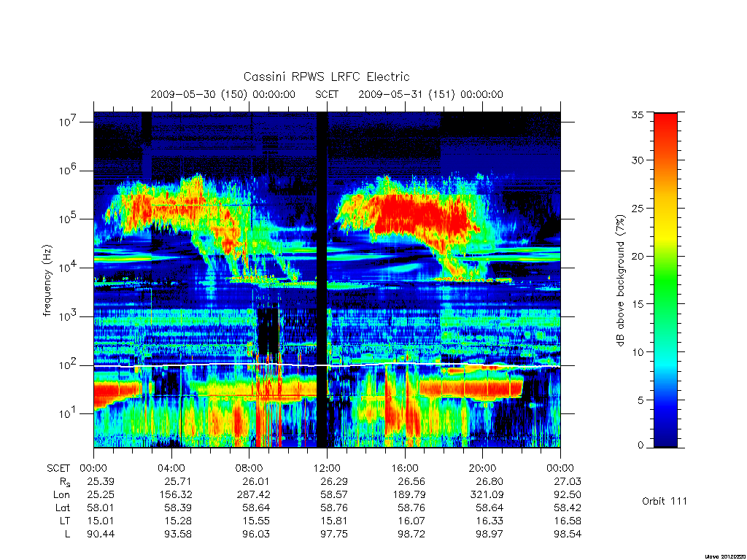Select the 20:00 time tick label

pos(483,468)
